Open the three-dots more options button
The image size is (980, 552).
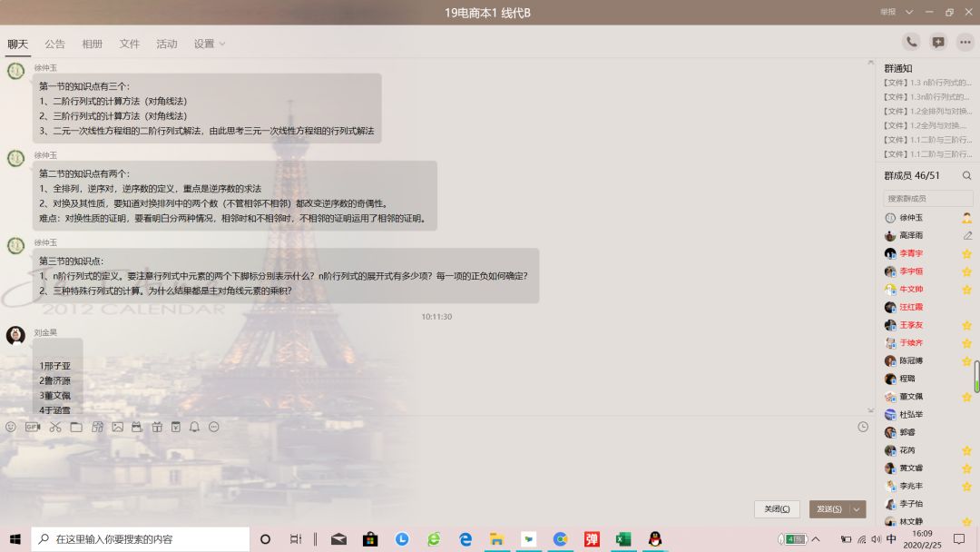(x=965, y=42)
